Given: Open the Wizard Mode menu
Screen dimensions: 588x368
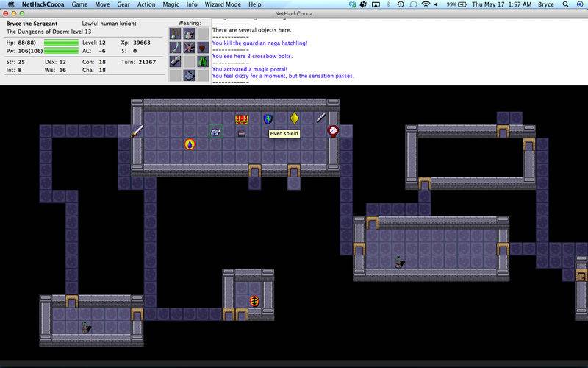Looking at the screenshot, I should (x=223, y=4).
